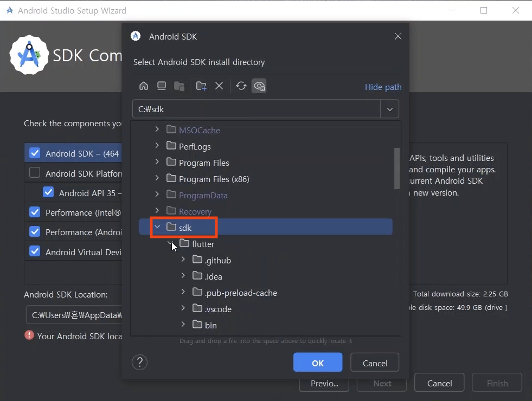Click the PerfLogs folder icon

pyautogui.click(x=171, y=146)
